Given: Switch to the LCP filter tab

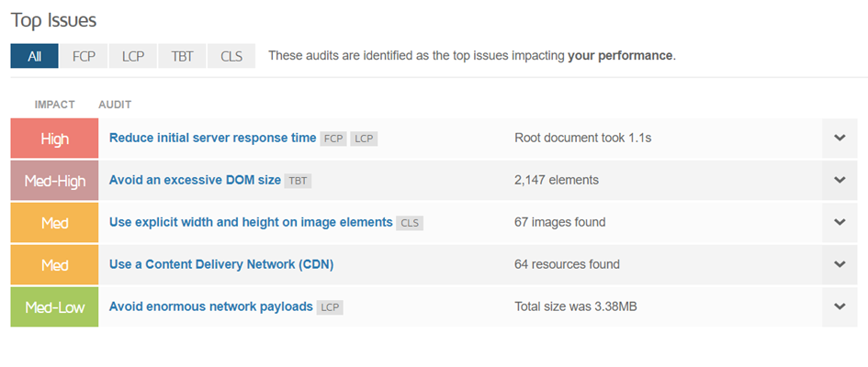Looking at the screenshot, I should click(133, 56).
